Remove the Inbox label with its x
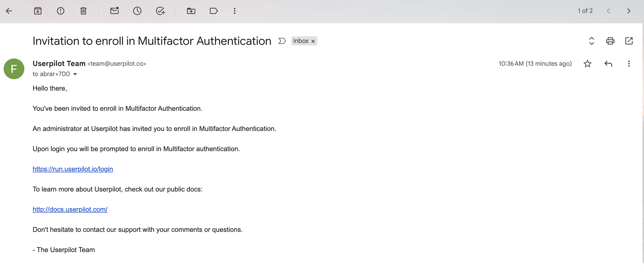 pyautogui.click(x=313, y=41)
